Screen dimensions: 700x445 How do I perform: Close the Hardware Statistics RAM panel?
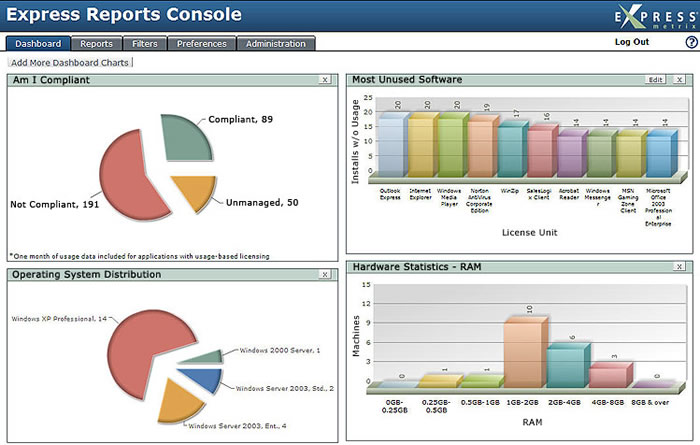(x=679, y=266)
